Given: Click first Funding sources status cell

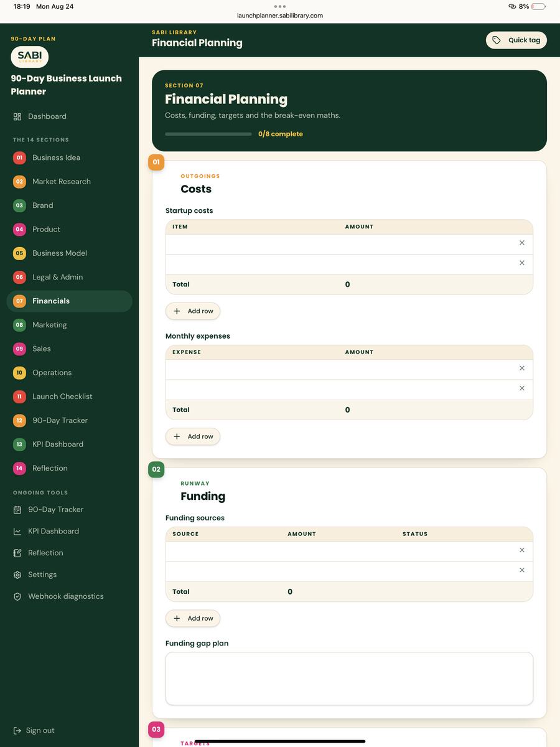Looking at the screenshot, I should [x=454, y=551].
